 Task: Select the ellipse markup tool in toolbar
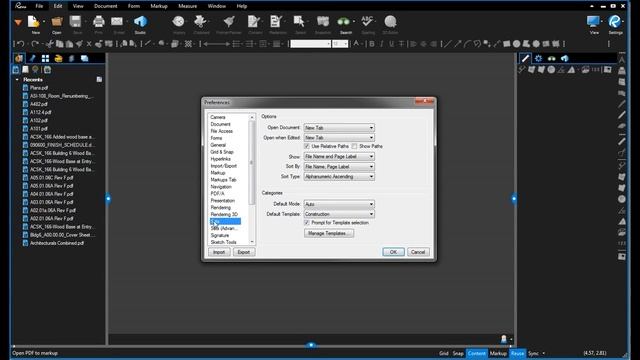[516, 44]
